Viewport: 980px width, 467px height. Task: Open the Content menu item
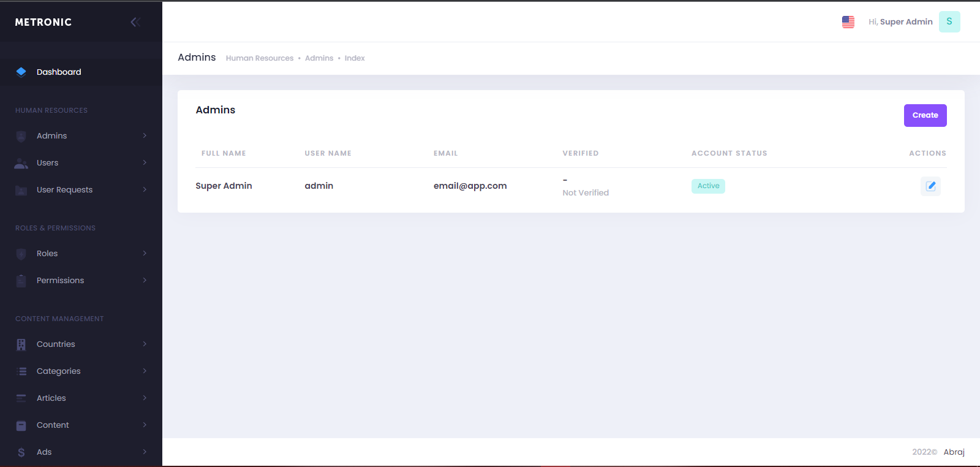coord(53,425)
